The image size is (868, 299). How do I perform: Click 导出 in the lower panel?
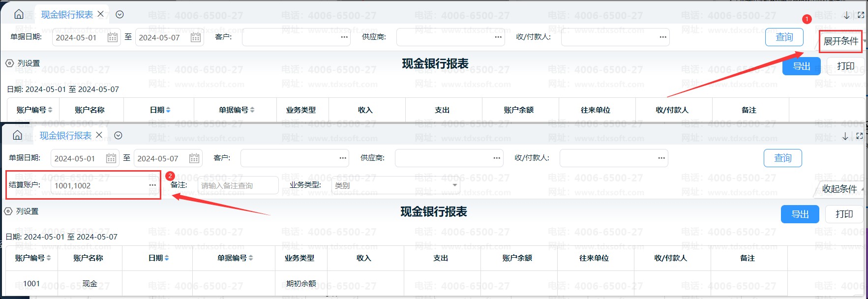[800, 214]
